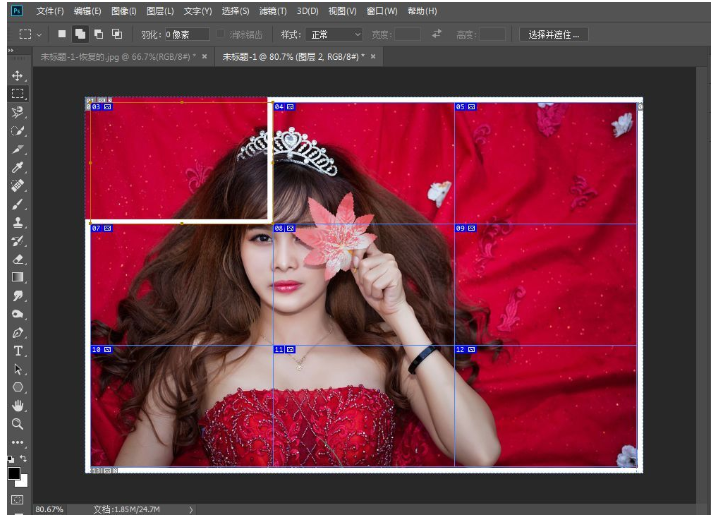The height and width of the screenshot is (516, 713).
Task: Enable 'Add to selection' mode
Action: [x=80, y=34]
